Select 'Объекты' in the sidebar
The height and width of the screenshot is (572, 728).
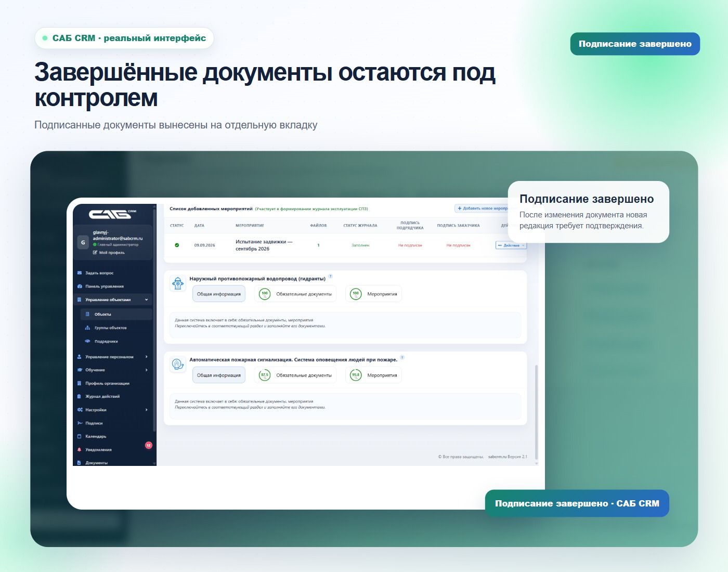click(x=116, y=314)
